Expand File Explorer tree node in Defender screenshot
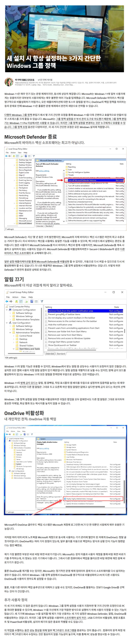This screenshot has height=644, width=131. click(x=14, y=188)
